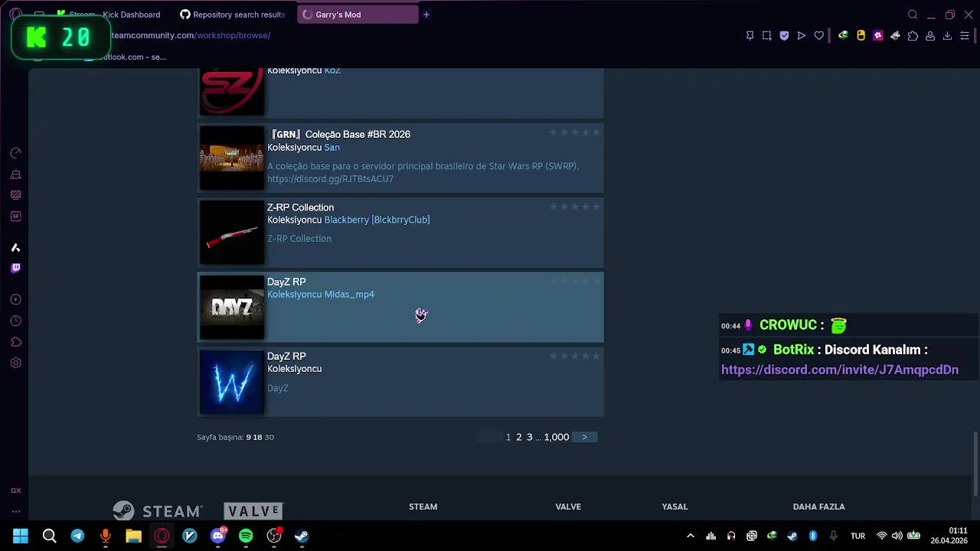Click the tab search magnifier icon
This screenshot has height=551, width=980.
913,15
